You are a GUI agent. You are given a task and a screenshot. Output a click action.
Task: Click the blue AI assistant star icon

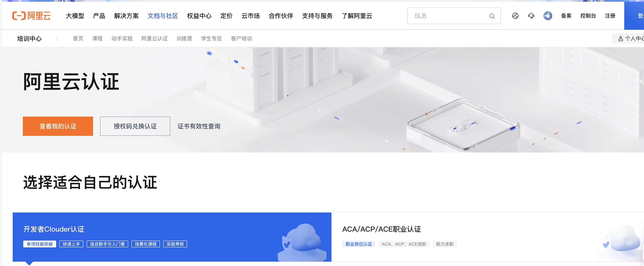[x=547, y=16]
